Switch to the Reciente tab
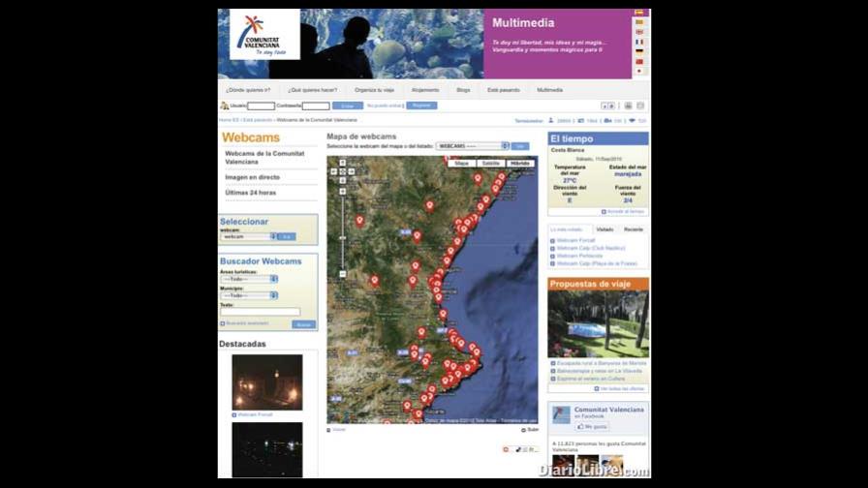The height and width of the screenshot is (488, 868). [634, 229]
